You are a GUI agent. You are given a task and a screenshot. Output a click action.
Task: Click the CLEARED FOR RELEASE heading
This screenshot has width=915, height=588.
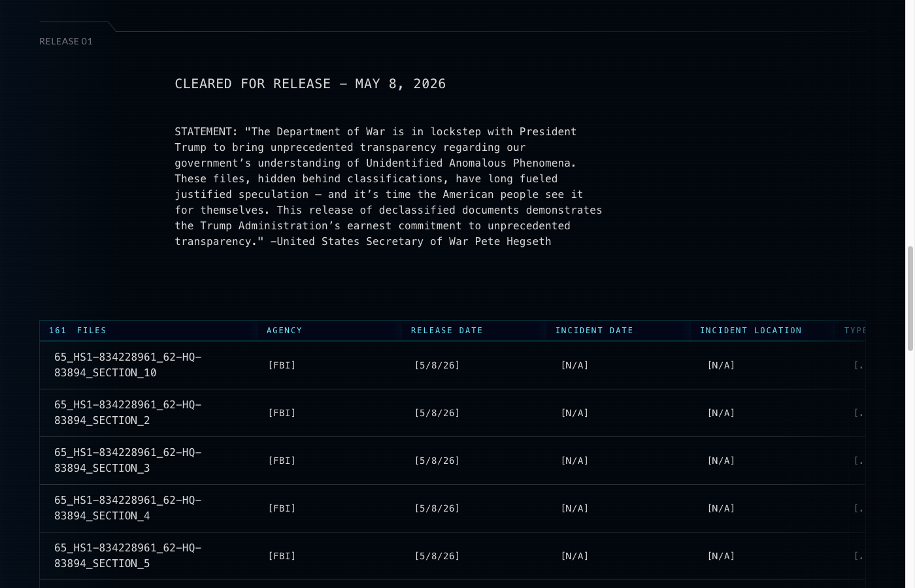pyautogui.click(x=310, y=84)
